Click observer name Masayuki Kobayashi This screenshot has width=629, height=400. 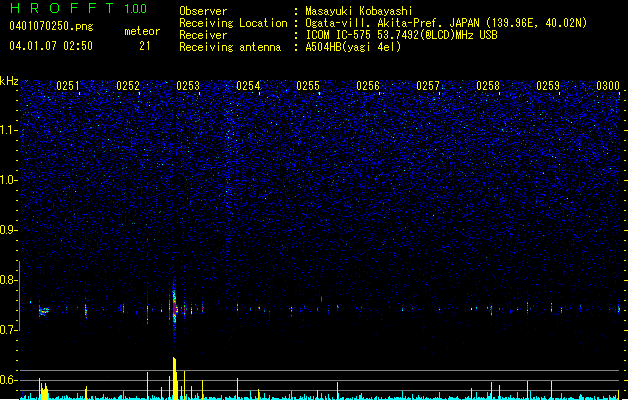pos(359,11)
